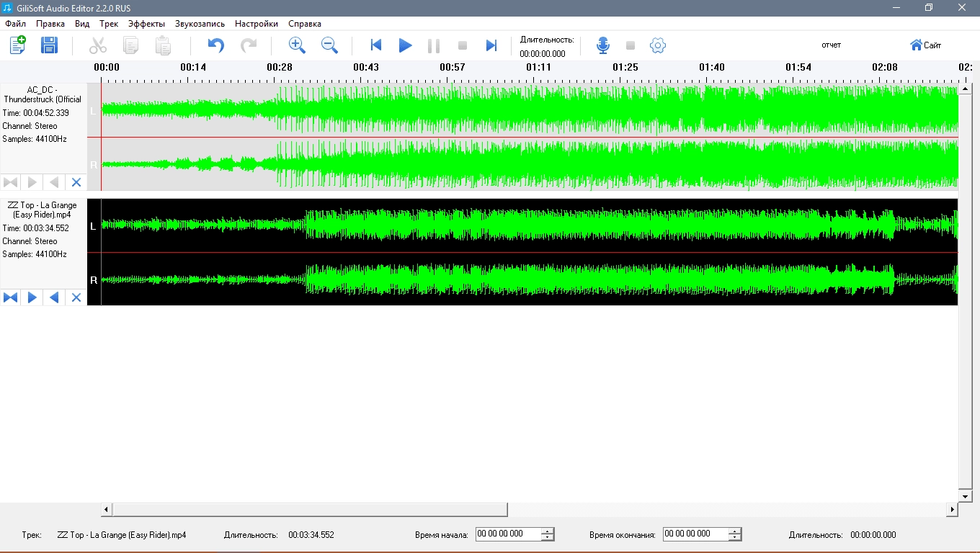The height and width of the screenshot is (553, 980).
Task: Click the Save floppy disk icon
Action: click(49, 45)
